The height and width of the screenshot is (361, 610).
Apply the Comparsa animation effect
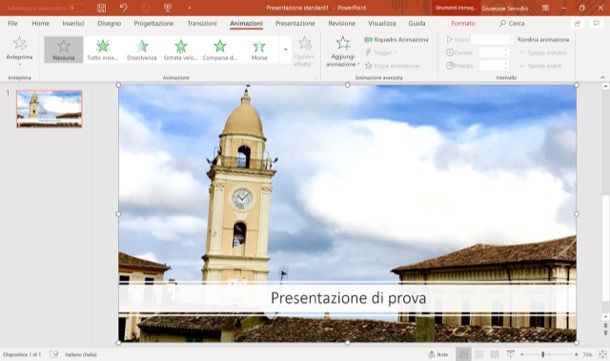point(220,49)
